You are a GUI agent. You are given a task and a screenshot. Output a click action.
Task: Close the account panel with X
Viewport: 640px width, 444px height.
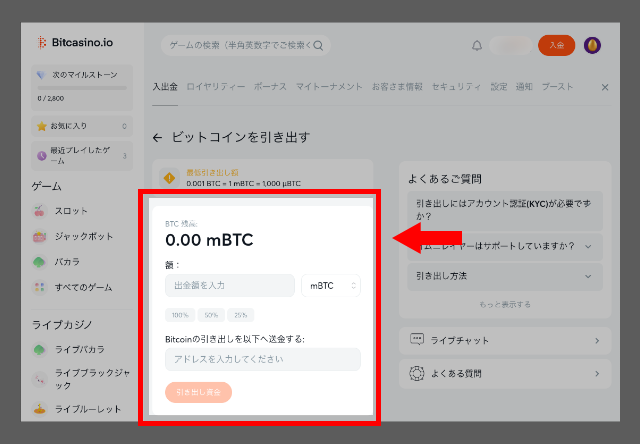(x=604, y=88)
